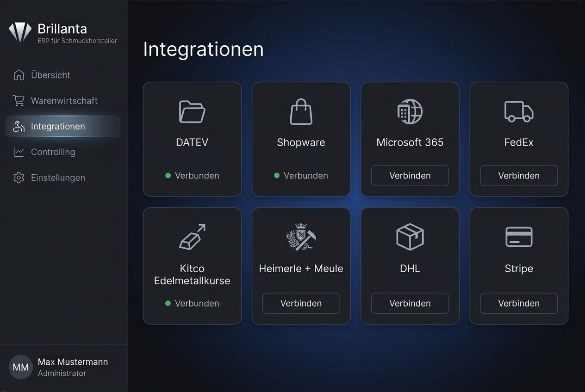585x392 pixels.
Task: Click the green status dot on Shopware
Action: click(277, 176)
